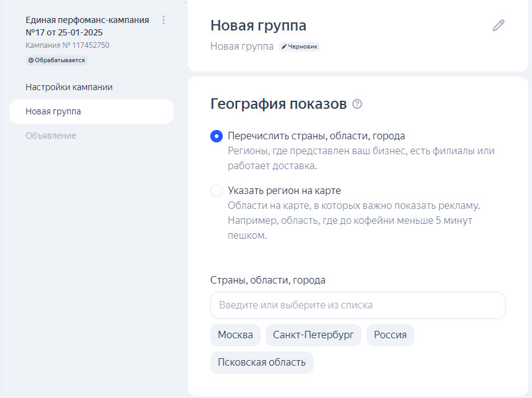The height and width of the screenshot is (398, 532).
Task: Select radio Указать регион на карте
Action: pos(217,191)
